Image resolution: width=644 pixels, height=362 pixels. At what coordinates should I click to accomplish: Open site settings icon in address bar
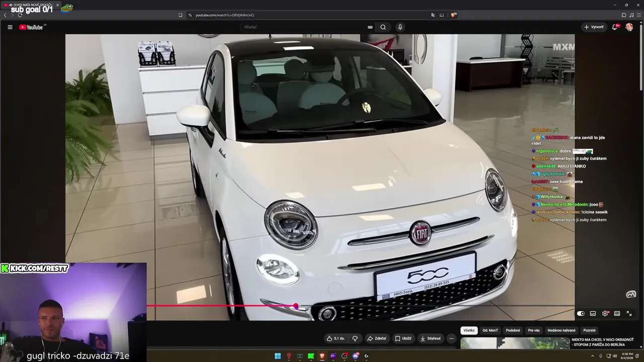[x=190, y=15]
